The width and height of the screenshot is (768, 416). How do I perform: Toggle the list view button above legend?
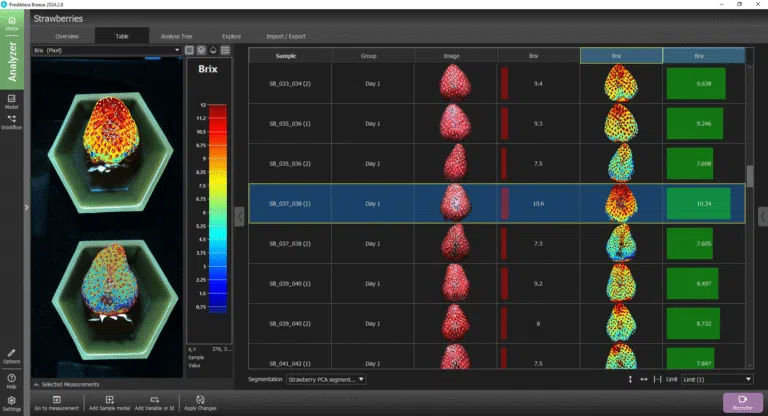coord(225,50)
